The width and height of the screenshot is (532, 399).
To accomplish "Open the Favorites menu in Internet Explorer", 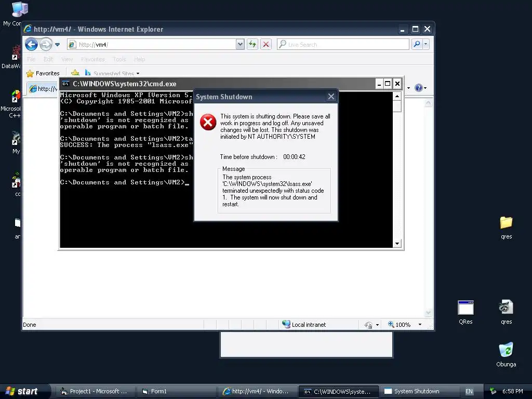I will (93, 59).
